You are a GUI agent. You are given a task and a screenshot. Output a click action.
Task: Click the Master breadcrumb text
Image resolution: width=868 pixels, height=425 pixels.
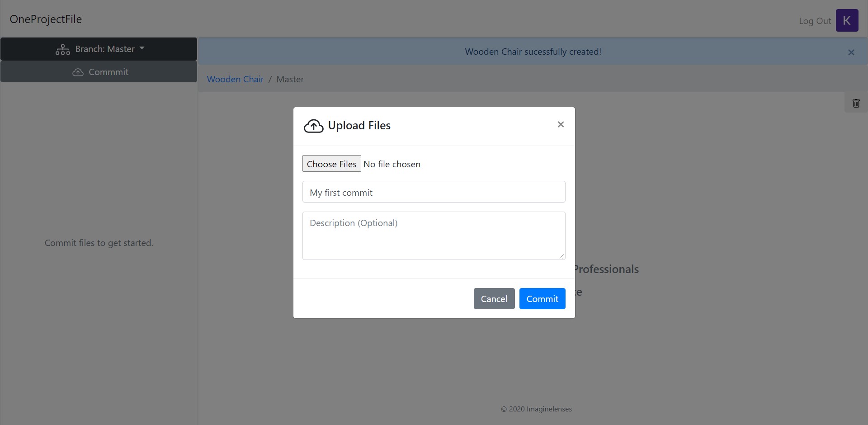(290, 79)
